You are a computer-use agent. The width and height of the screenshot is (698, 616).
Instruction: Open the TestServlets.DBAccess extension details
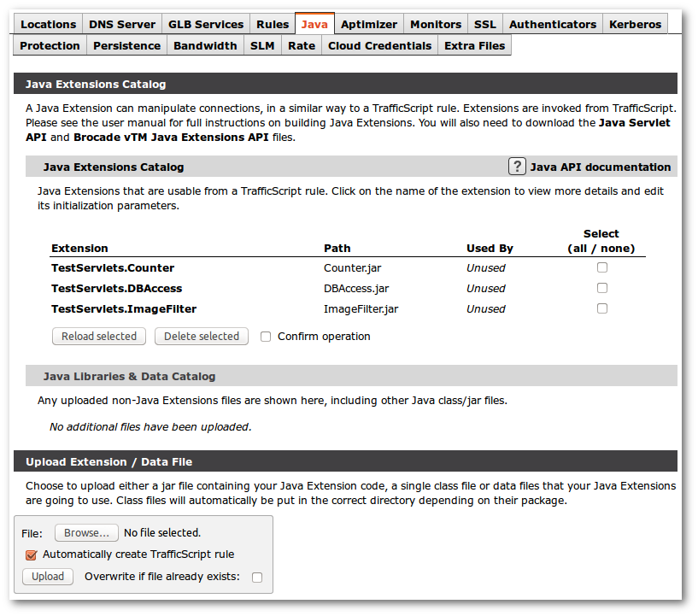(117, 289)
